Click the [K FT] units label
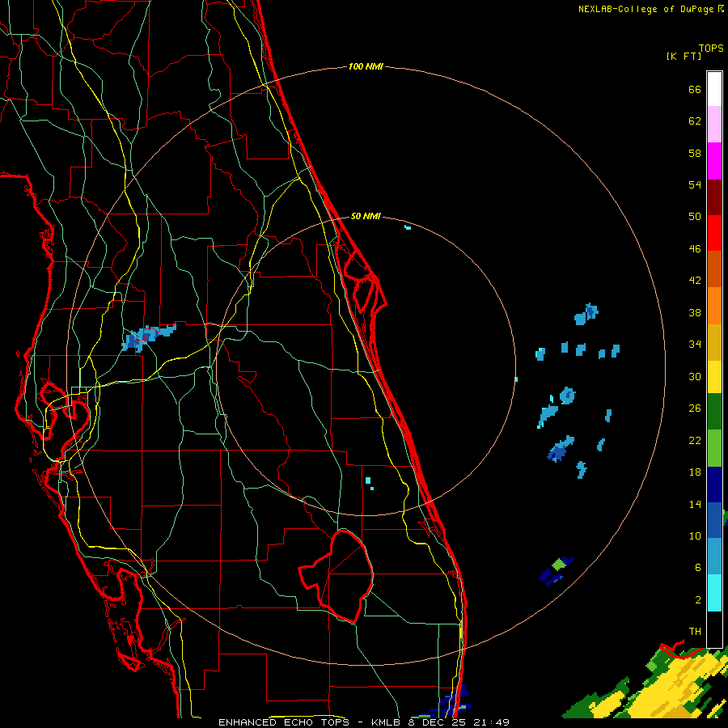Viewport: 728px width, 728px height. pyautogui.click(x=684, y=57)
